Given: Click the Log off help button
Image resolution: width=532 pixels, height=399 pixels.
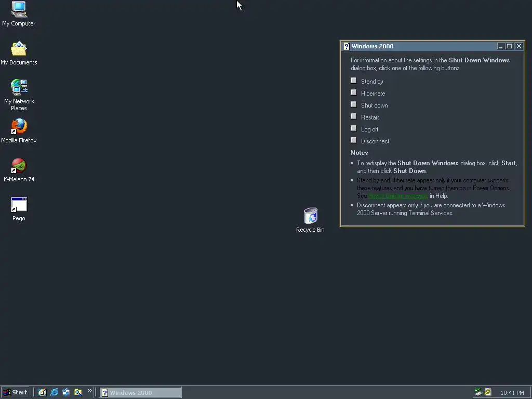Looking at the screenshot, I should point(353,128).
